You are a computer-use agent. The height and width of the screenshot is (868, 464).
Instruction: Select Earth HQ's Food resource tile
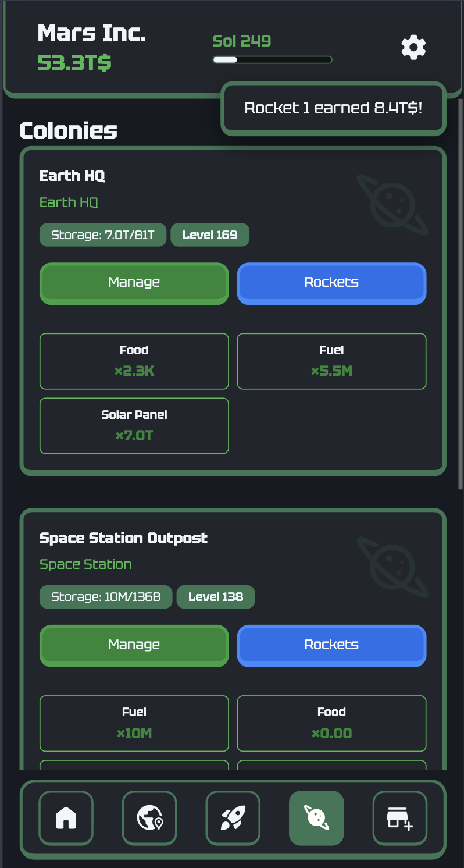coord(134,361)
